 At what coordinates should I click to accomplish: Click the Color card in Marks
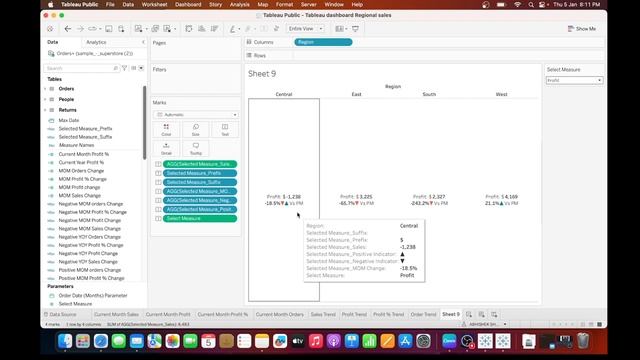coord(166,130)
